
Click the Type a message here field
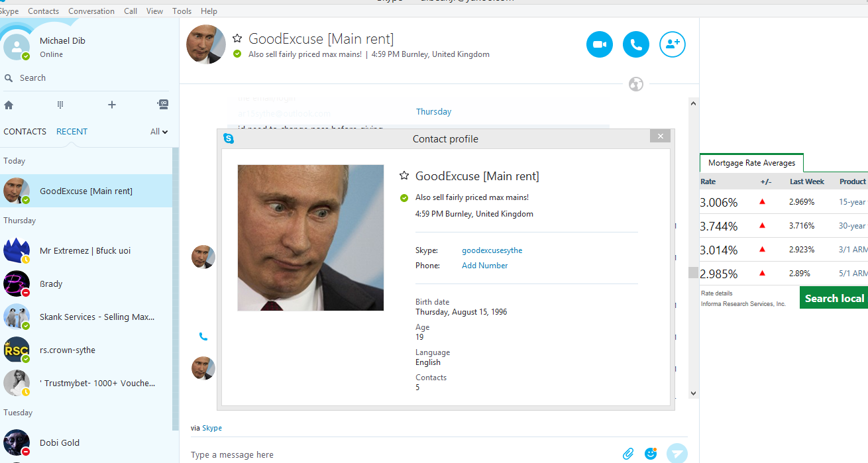point(404,454)
